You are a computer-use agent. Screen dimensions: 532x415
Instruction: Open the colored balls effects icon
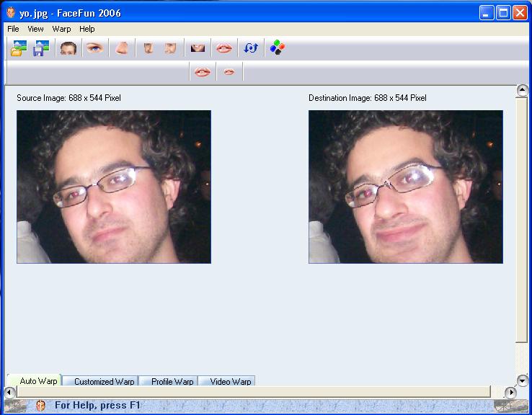coord(278,48)
